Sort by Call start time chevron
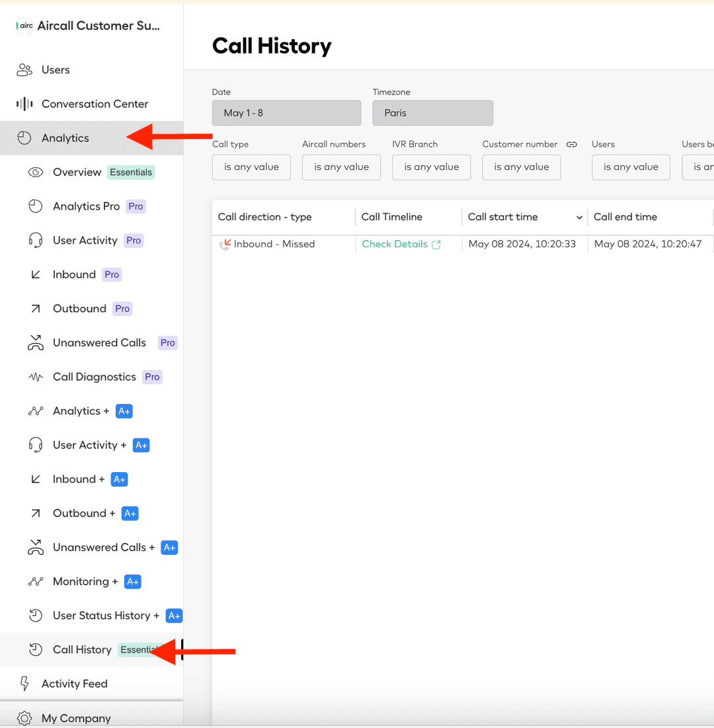The height and width of the screenshot is (728, 714). tap(579, 218)
